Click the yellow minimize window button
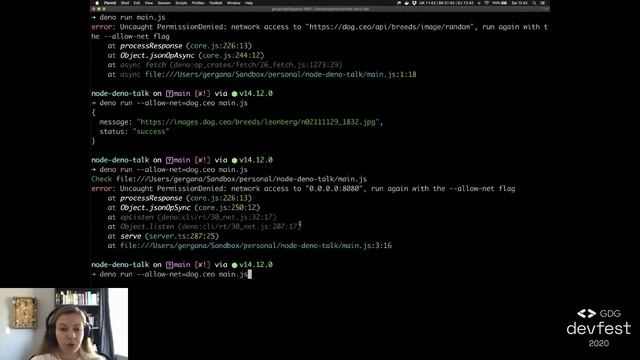This screenshot has width=640, height=360. [x=99, y=9]
